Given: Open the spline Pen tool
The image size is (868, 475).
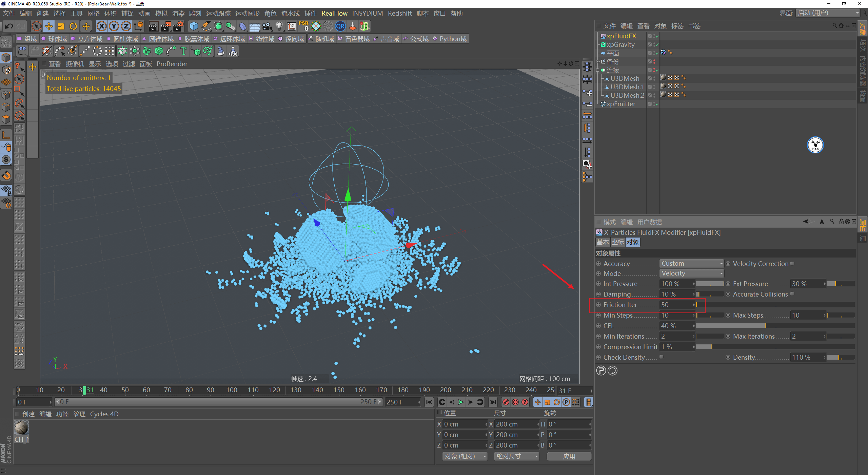Looking at the screenshot, I should 206,26.
